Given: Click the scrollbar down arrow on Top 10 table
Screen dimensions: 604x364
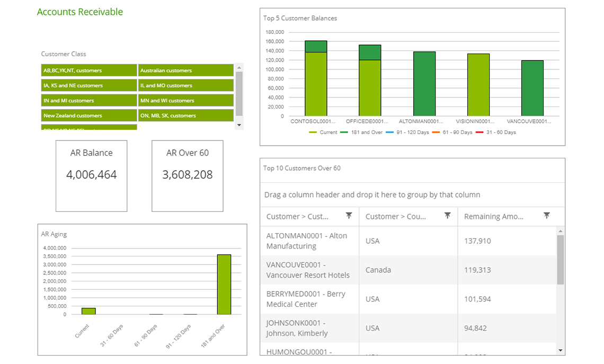Looking at the screenshot, I should (559, 350).
